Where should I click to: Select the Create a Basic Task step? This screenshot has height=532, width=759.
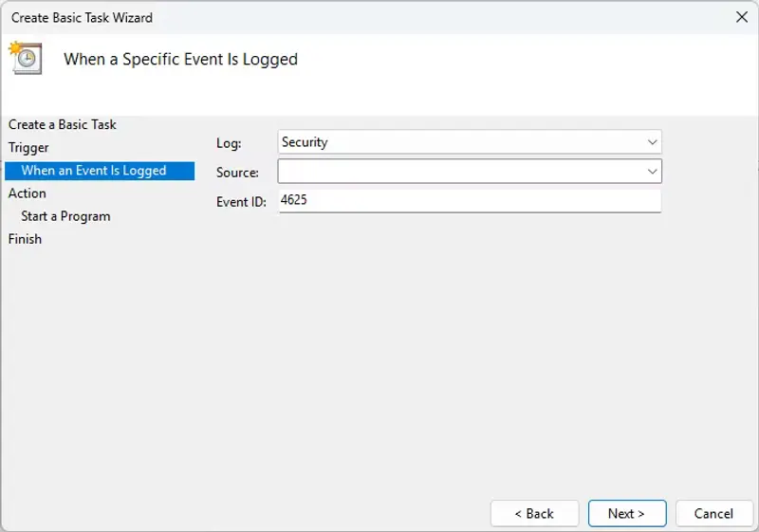[63, 124]
